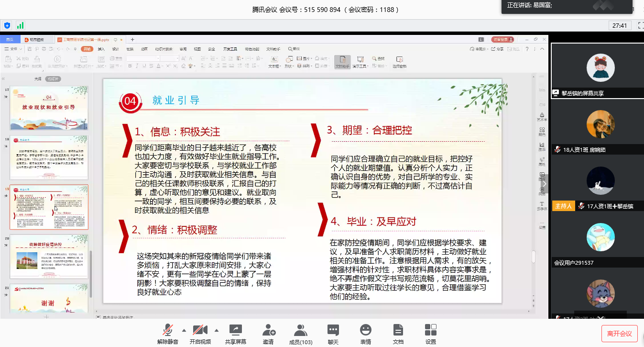Viewport: 644px width, 347px height.
Task: Switch to the 插入 ribbon tab
Action: click(x=101, y=49)
